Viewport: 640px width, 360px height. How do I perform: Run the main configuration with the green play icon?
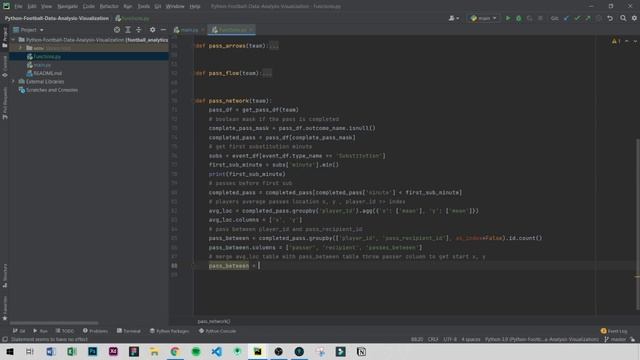pos(508,18)
